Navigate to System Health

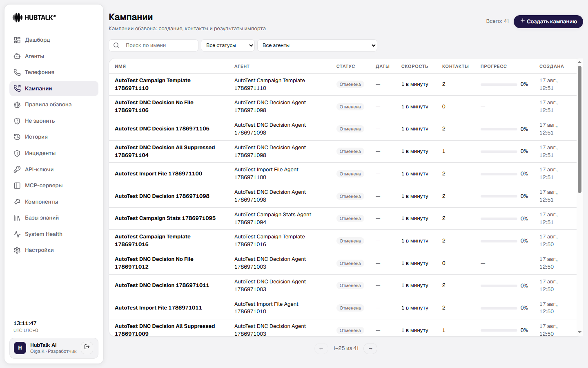pos(54,234)
